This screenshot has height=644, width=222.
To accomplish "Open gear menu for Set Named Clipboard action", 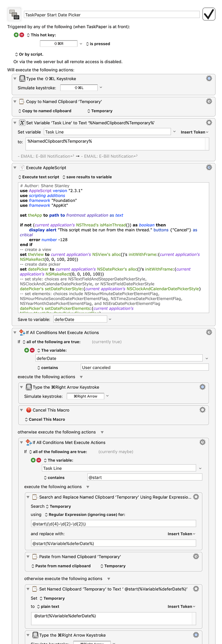I will (196, 589).
